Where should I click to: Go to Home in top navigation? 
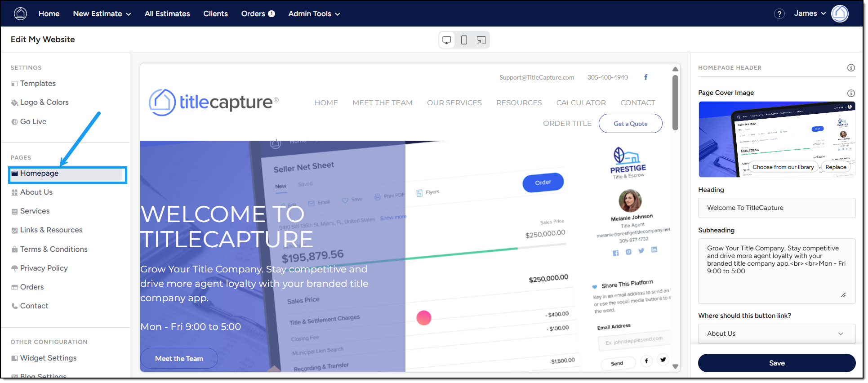point(49,14)
